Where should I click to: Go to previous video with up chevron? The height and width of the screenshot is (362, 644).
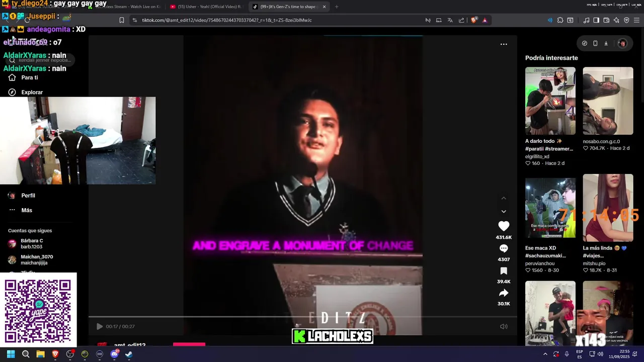[504, 198]
